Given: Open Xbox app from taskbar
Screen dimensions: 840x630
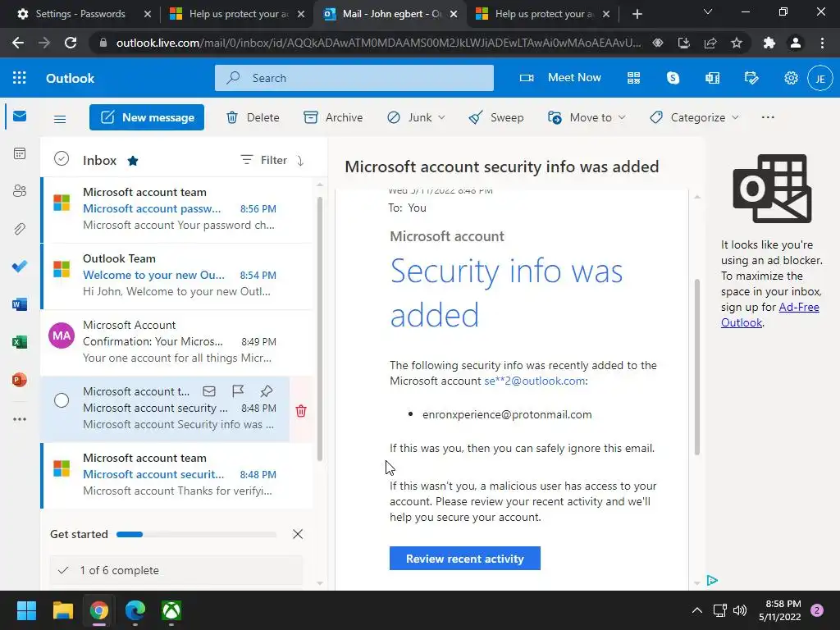Looking at the screenshot, I should (171, 610).
